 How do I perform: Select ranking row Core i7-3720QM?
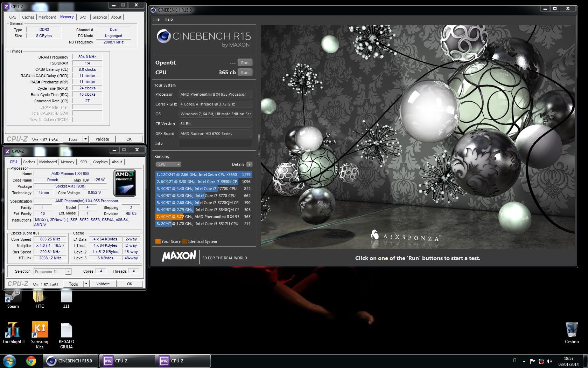click(x=204, y=203)
